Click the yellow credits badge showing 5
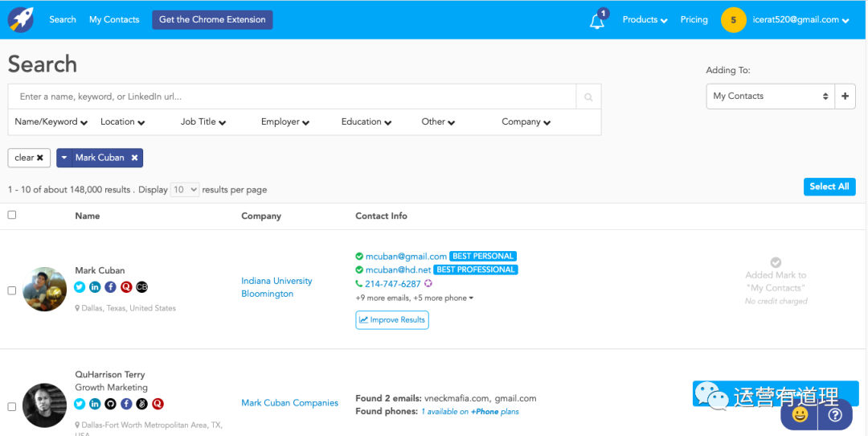The width and height of the screenshot is (868, 436). click(x=734, y=20)
